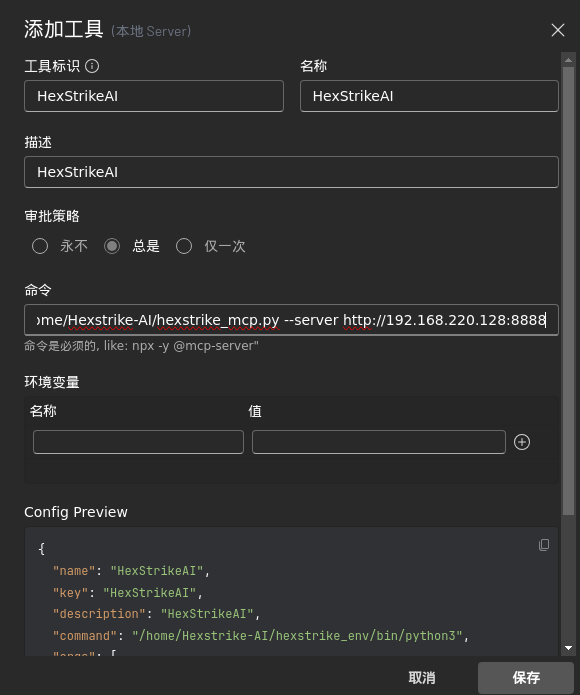Screen dimensions: 580x695
Task: Click the 环境变量 section label
Action: [52, 382]
